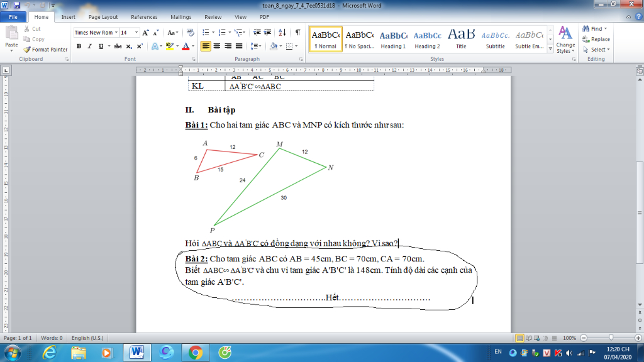Toggle Format Painter
This screenshot has width=644, height=362.
click(45, 49)
